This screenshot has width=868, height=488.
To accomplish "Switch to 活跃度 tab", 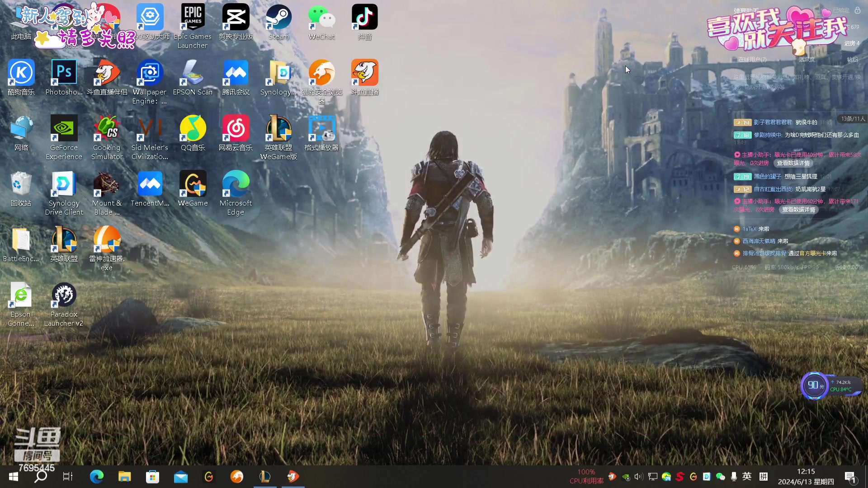I will [x=807, y=60].
